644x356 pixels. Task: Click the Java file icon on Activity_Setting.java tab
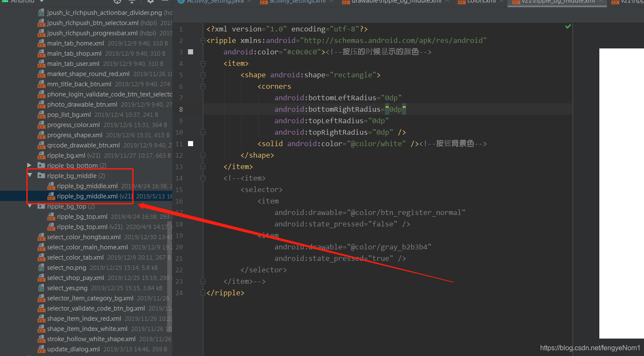pyautogui.click(x=181, y=2)
